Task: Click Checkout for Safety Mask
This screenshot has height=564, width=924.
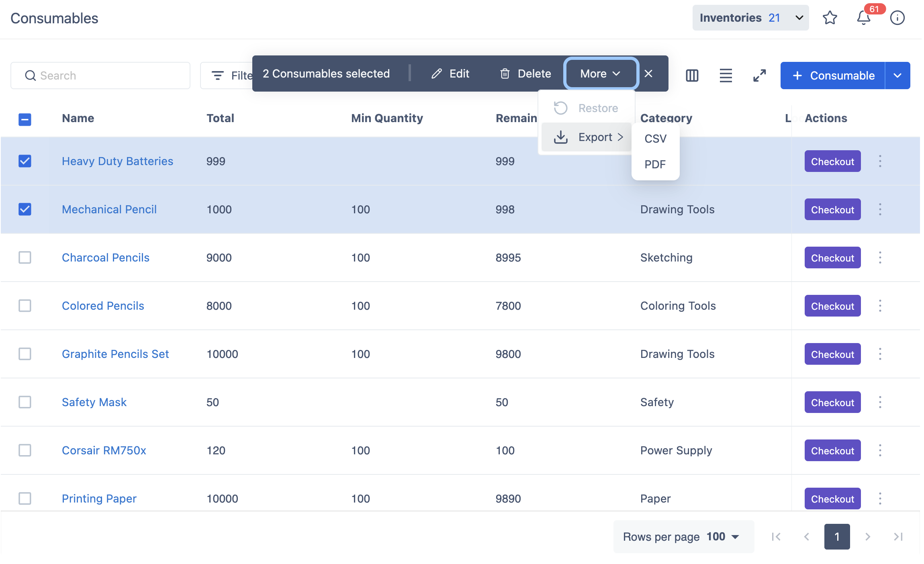Action: click(832, 403)
